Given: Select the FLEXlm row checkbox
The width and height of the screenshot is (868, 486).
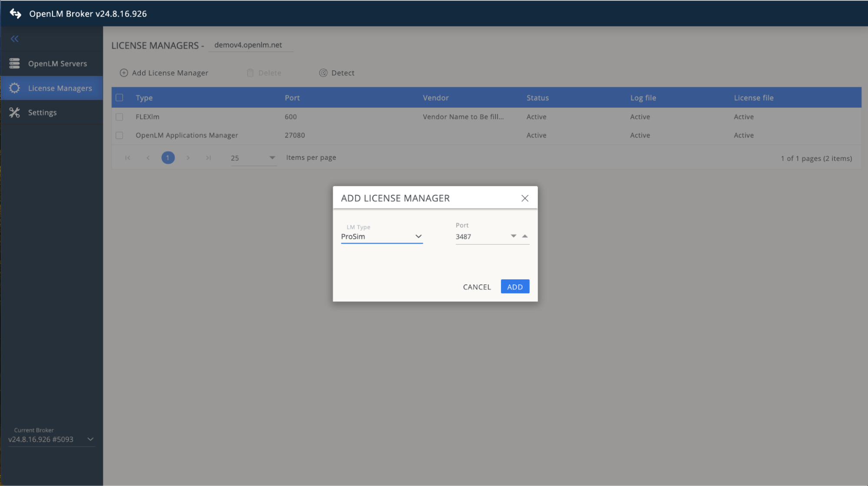Looking at the screenshot, I should pyautogui.click(x=119, y=116).
